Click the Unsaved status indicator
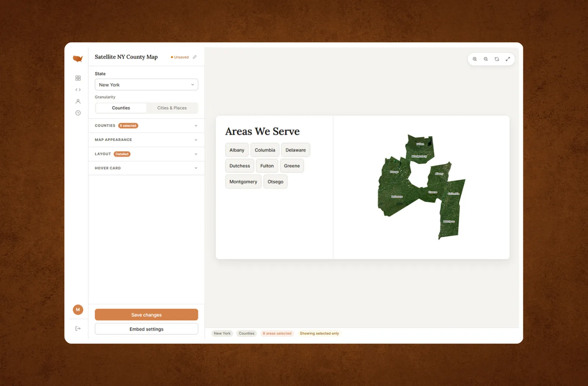 pos(180,57)
